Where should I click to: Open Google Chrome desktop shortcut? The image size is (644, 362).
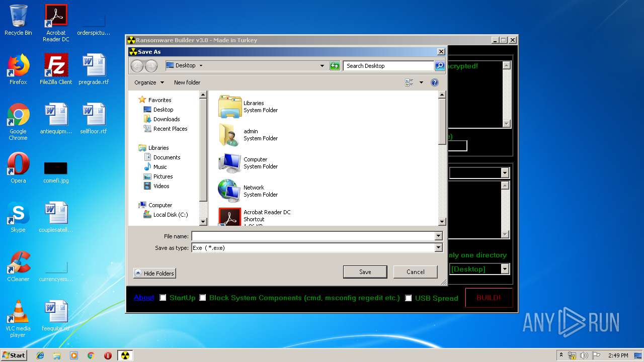(18, 122)
